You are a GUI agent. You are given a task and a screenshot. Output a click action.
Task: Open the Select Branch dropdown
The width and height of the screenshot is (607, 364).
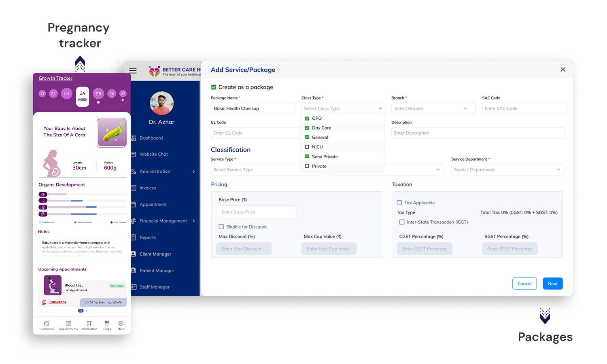(x=433, y=108)
